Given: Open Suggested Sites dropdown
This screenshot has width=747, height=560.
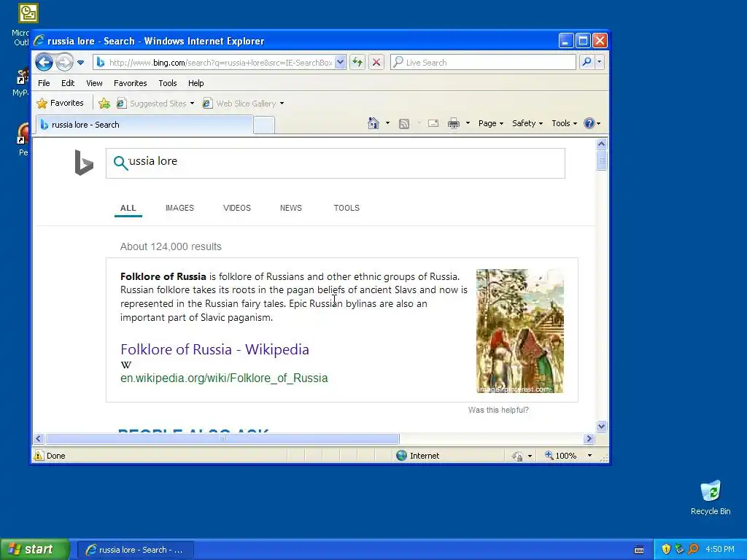Looking at the screenshot, I should 155,104.
